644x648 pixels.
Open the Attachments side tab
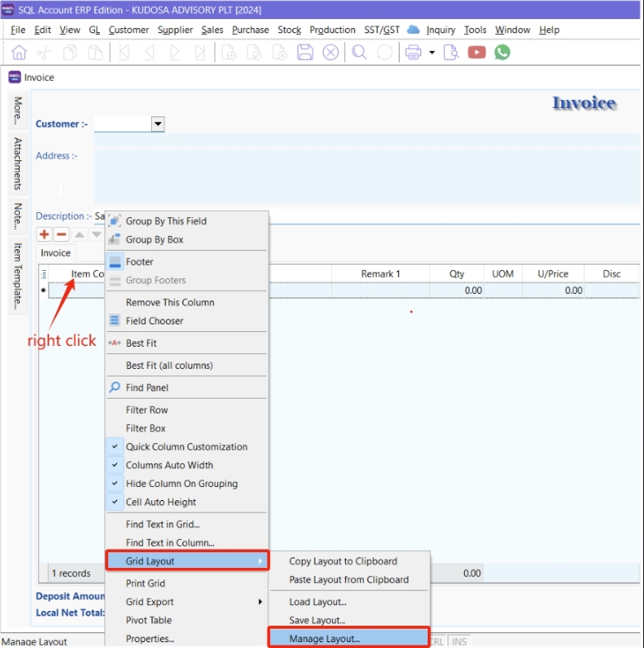[17, 163]
